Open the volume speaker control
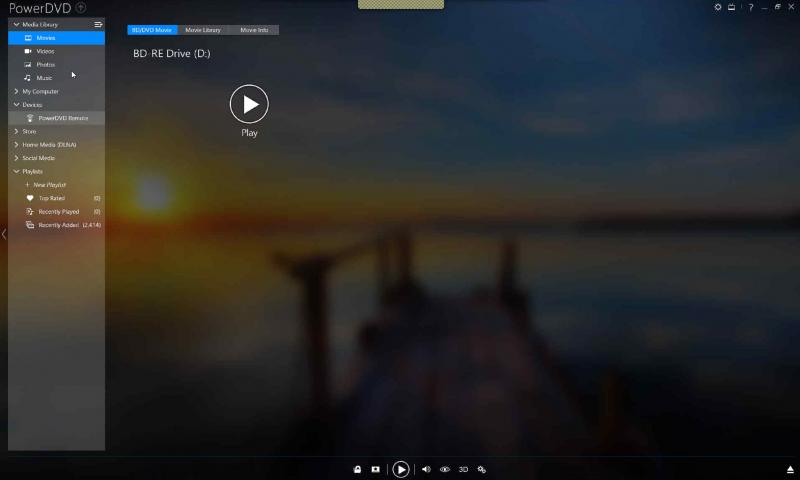The height and width of the screenshot is (480, 800). [426, 469]
